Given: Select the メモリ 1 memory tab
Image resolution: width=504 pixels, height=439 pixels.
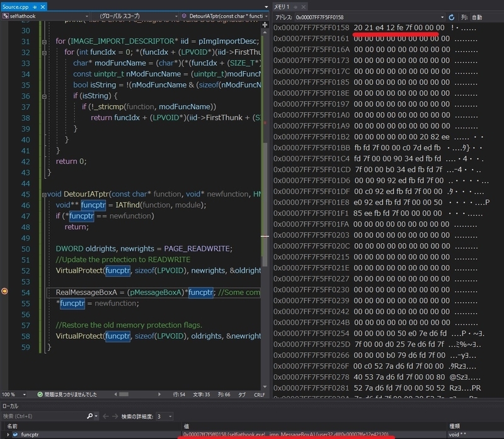Looking at the screenshot, I should point(282,7).
